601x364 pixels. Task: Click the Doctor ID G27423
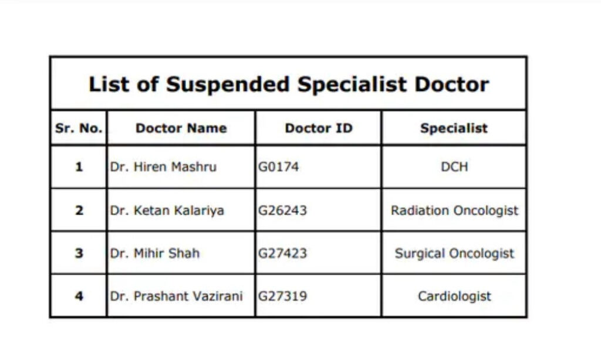(x=282, y=253)
